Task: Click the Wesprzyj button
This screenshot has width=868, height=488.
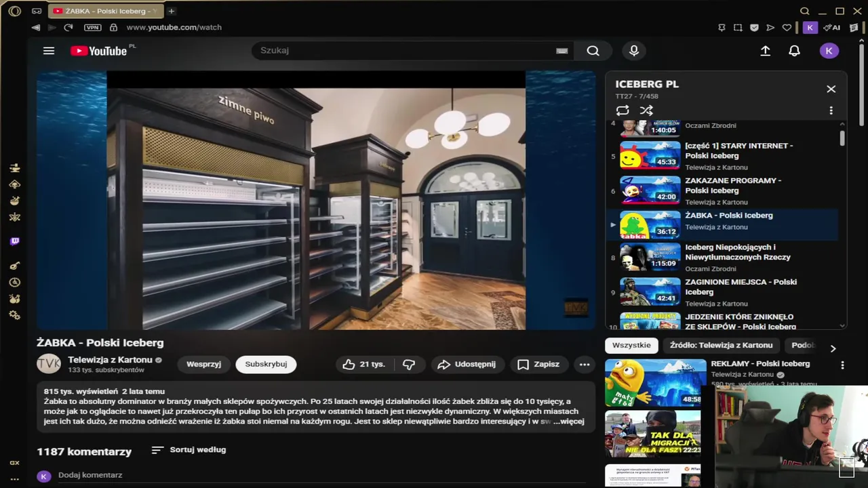Action: pos(203,365)
